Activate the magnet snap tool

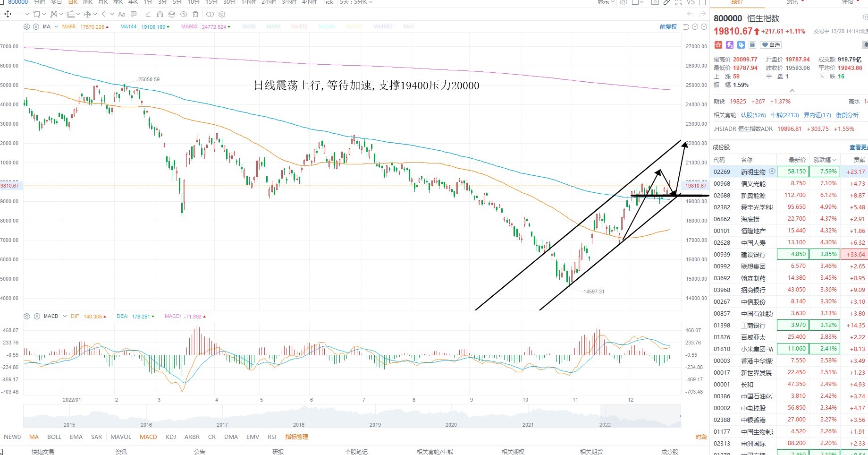(x=160, y=14)
